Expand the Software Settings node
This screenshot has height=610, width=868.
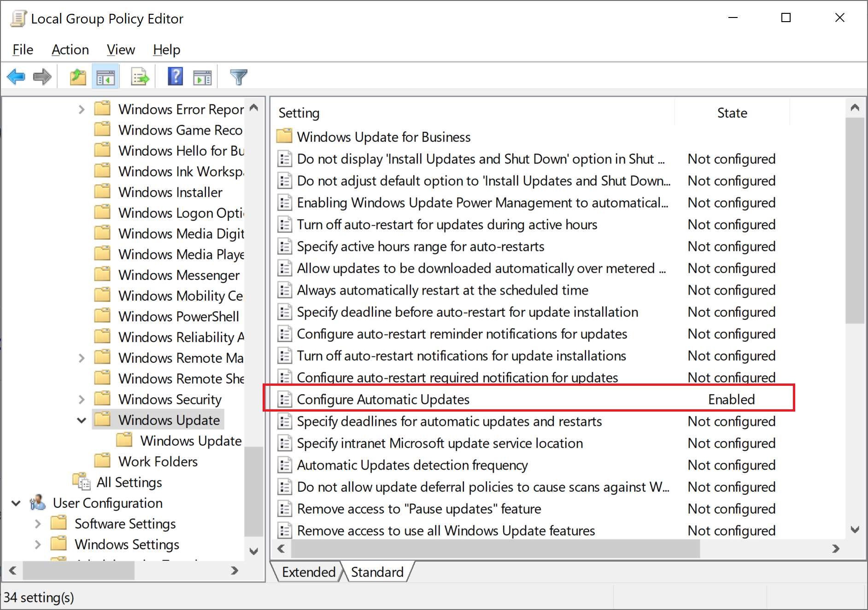38,523
